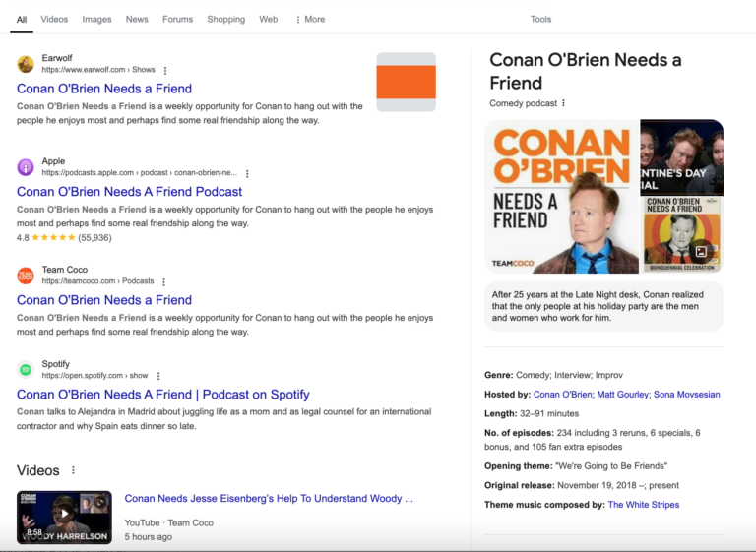Open the Quinquennial Celebration cover image
Image resolution: width=756 pixels, height=552 pixels.
point(682,235)
